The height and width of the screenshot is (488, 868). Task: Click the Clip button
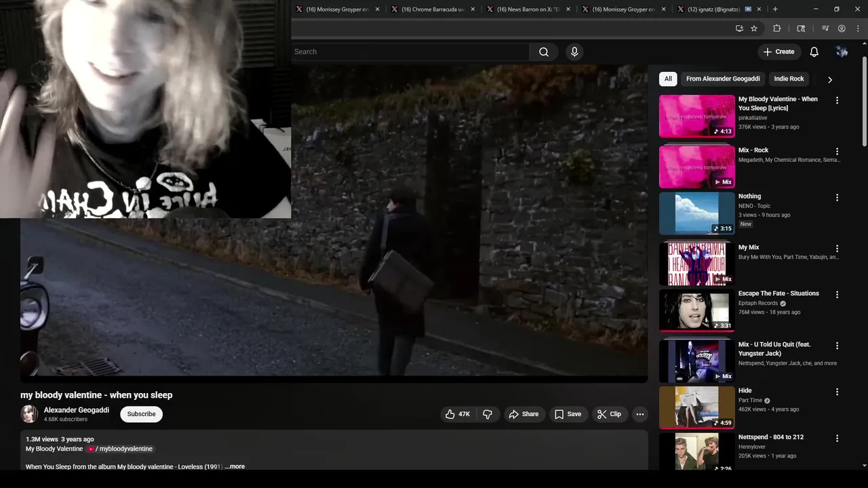609,414
